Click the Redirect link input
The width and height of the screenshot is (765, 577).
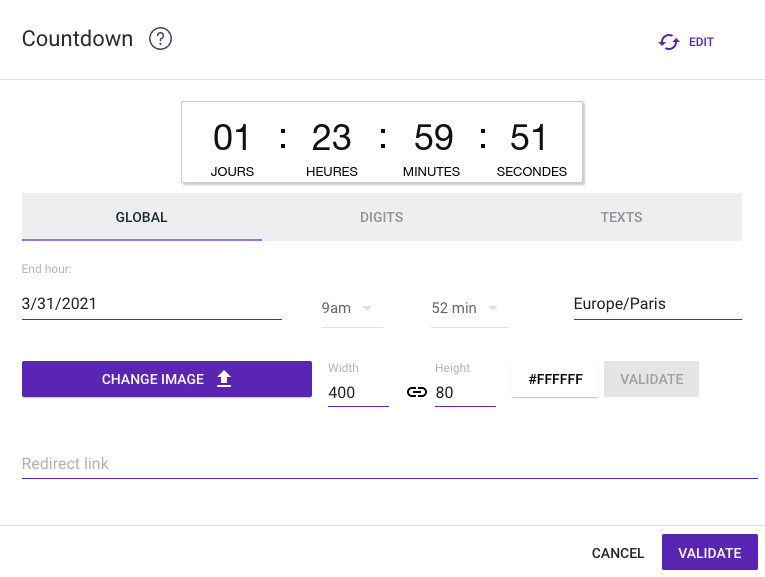[x=389, y=464]
